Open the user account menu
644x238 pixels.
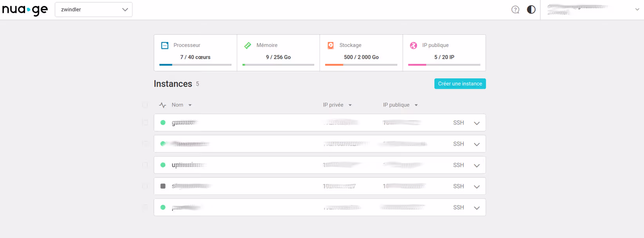(592, 10)
